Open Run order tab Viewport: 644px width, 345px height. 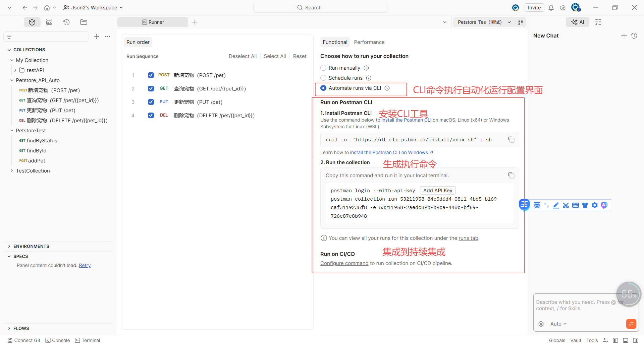click(x=138, y=42)
